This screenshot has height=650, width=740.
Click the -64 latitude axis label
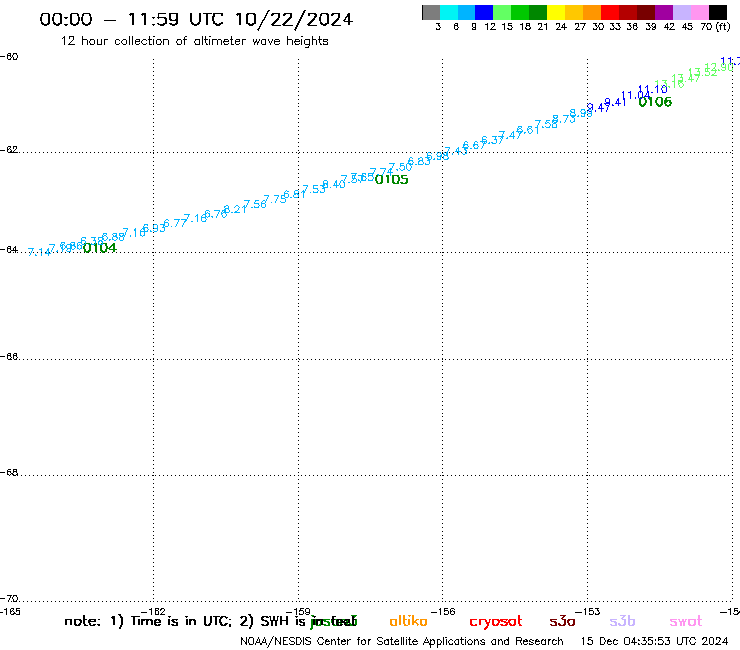click(x=9, y=249)
